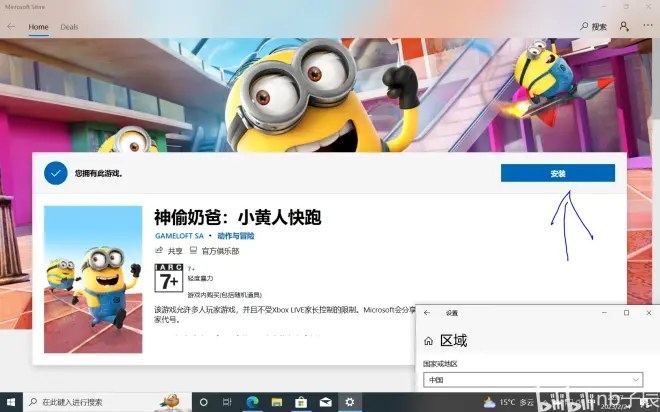Click the Settings home icon beside 区域
660x412 pixels.
click(427, 341)
